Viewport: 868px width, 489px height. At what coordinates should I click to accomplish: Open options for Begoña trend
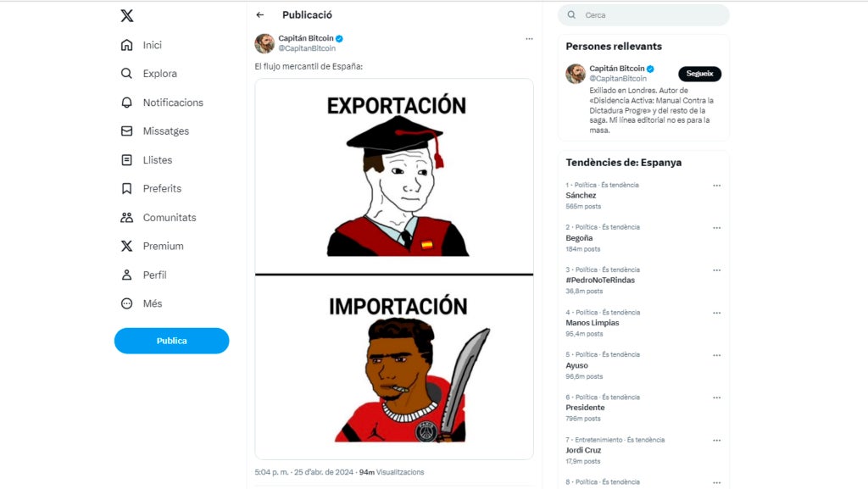pyautogui.click(x=717, y=228)
